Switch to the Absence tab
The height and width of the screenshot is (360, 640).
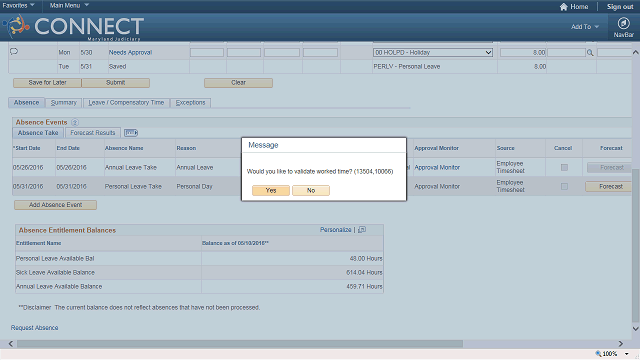click(27, 102)
